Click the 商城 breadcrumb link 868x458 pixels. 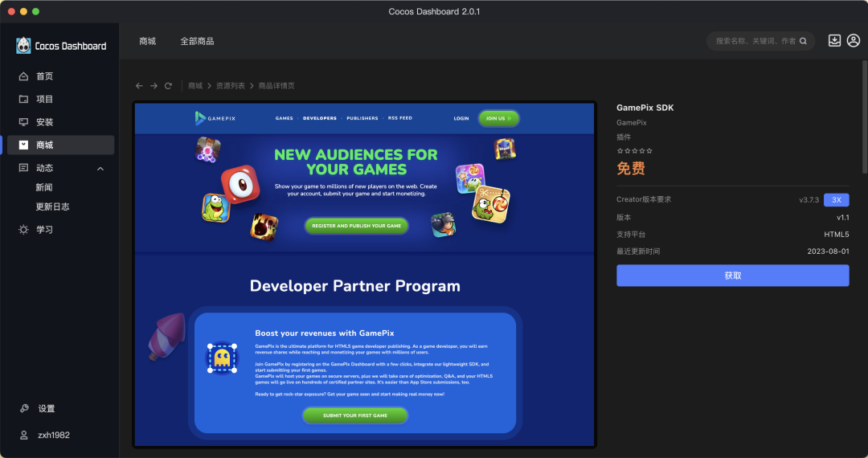(195, 86)
